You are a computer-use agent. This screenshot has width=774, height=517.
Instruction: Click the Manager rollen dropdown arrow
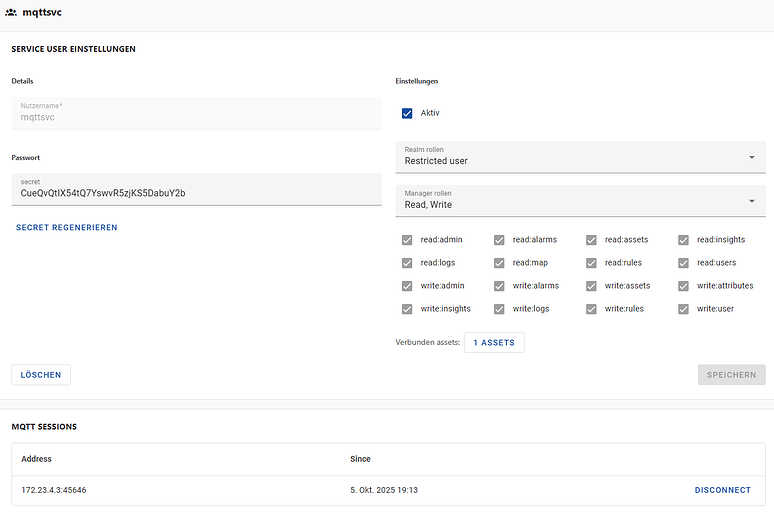point(751,201)
